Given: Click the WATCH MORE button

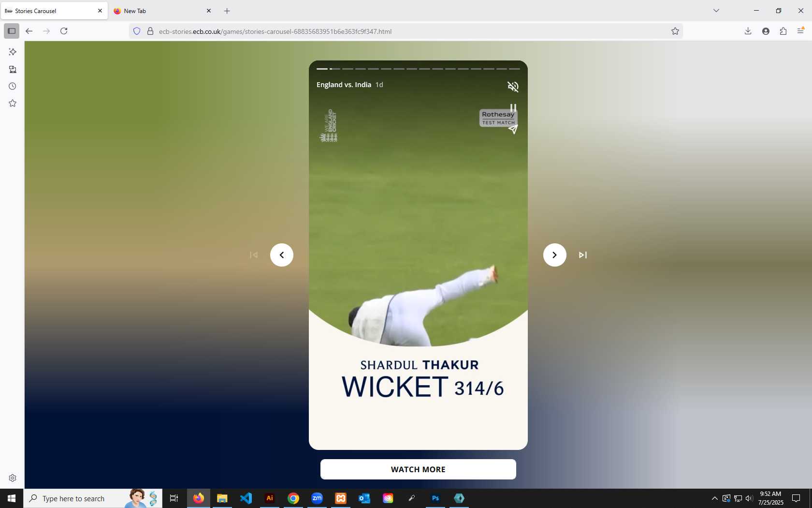Looking at the screenshot, I should (418, 469).
